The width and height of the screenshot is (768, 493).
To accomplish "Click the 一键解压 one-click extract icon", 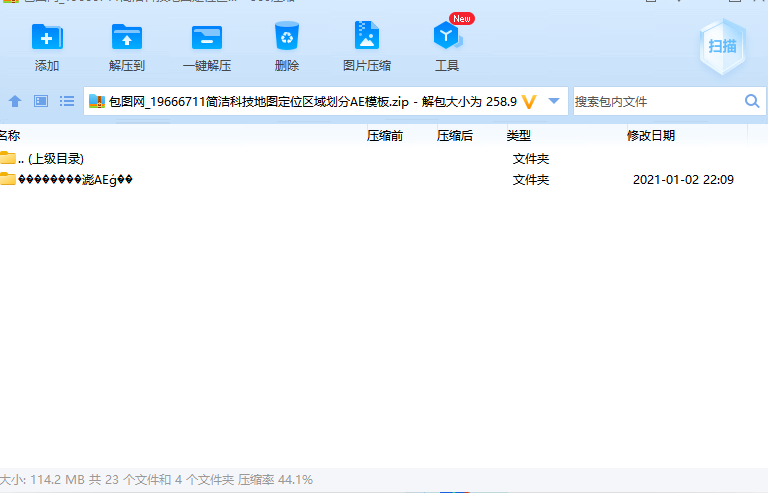I will point(207,37).
